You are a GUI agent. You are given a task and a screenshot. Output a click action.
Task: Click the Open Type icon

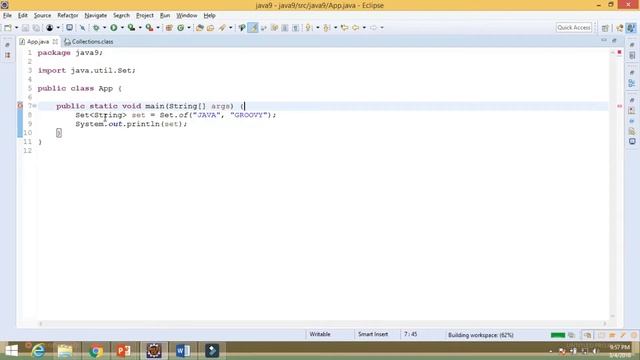coord(200,28)
